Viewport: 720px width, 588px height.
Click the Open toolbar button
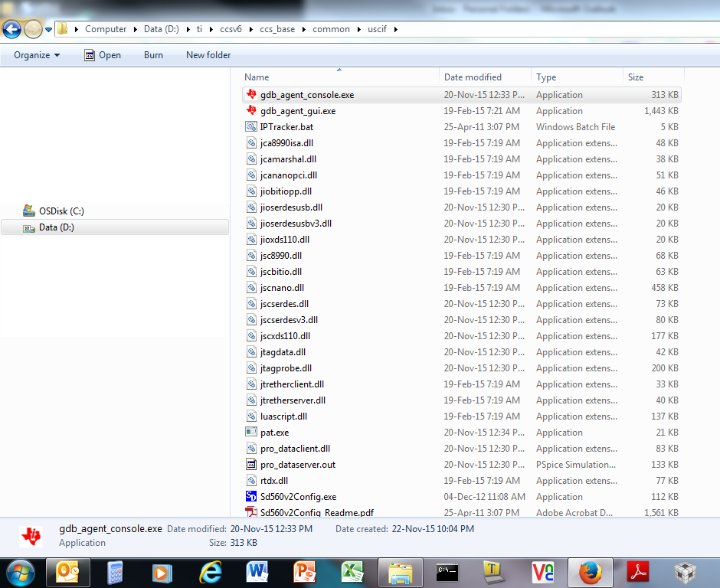click(103, 55)
